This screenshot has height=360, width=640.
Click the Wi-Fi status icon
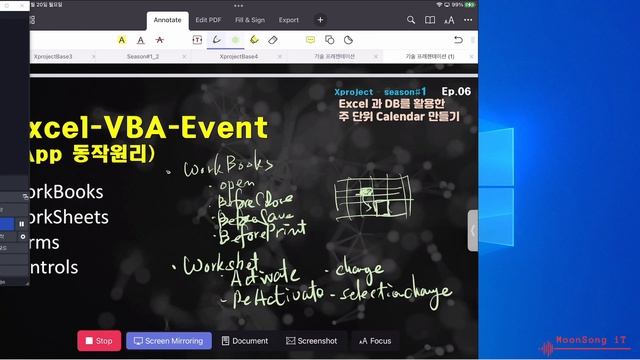tap(439, 5)
